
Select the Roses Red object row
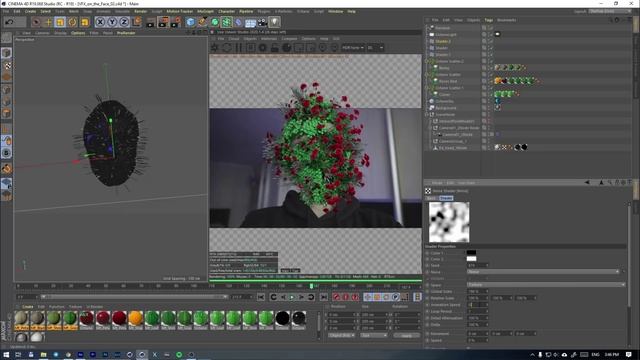(448, 81)
